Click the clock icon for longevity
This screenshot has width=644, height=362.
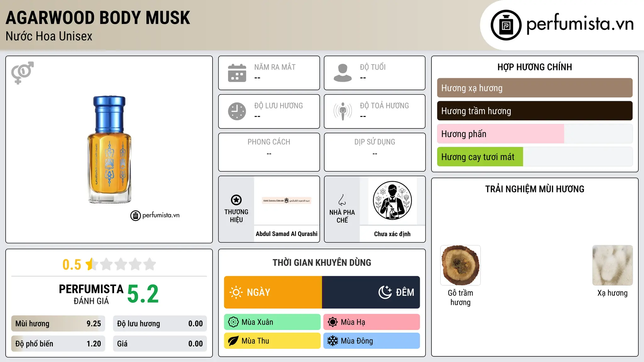point(237,111)
